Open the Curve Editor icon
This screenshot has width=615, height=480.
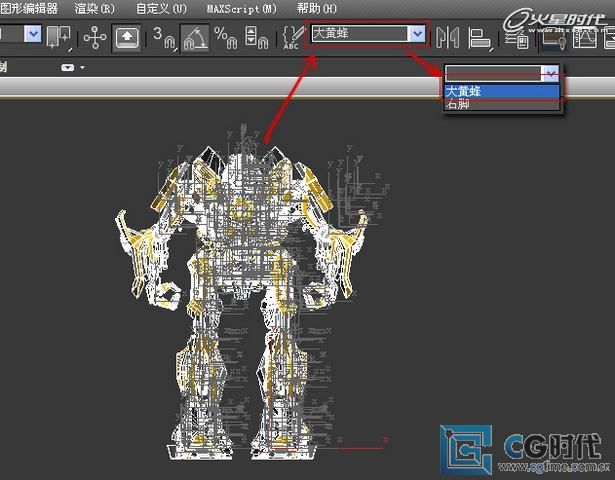click(585, 38)
